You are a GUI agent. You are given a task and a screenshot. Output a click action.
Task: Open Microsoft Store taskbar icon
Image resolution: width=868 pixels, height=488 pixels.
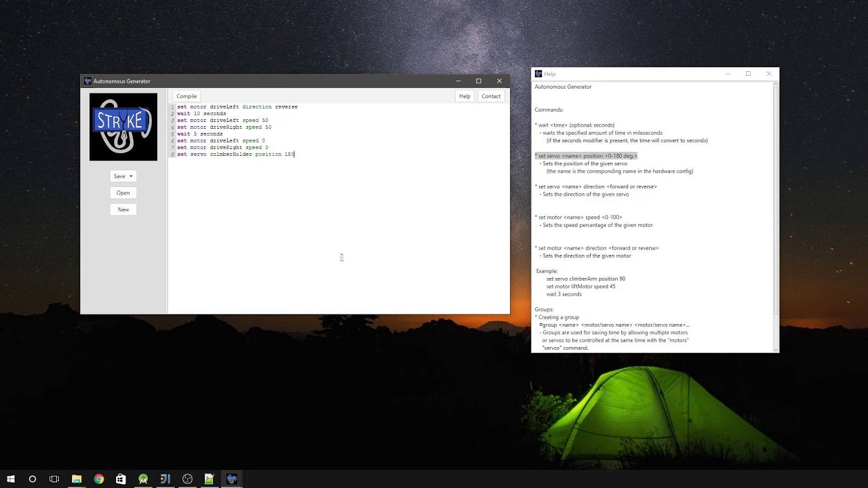pyautogui.click(x=121, y=479)
